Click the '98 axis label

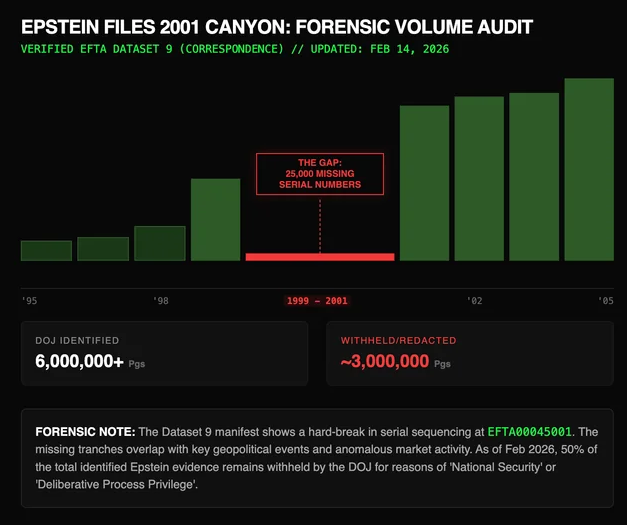[x=161, y=301]
